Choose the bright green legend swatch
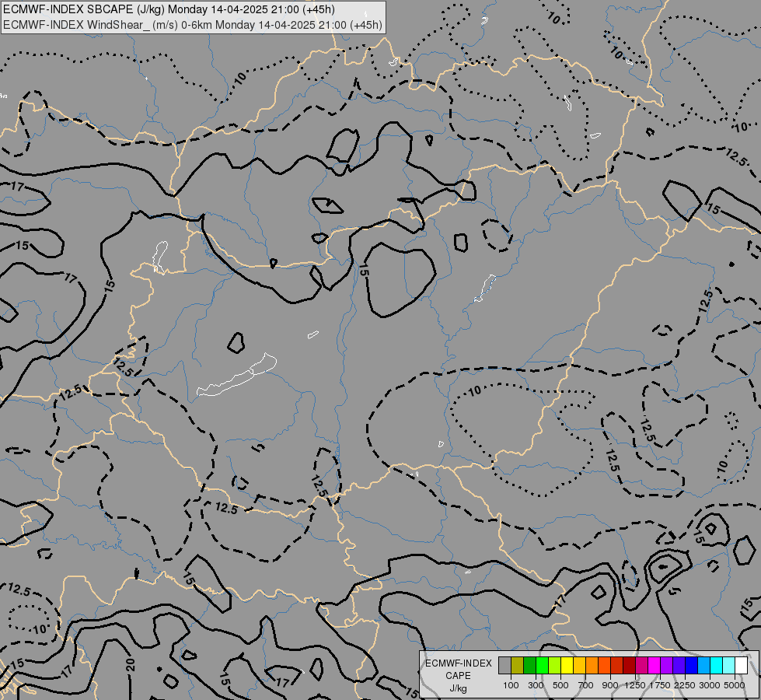 coord(542,666)
